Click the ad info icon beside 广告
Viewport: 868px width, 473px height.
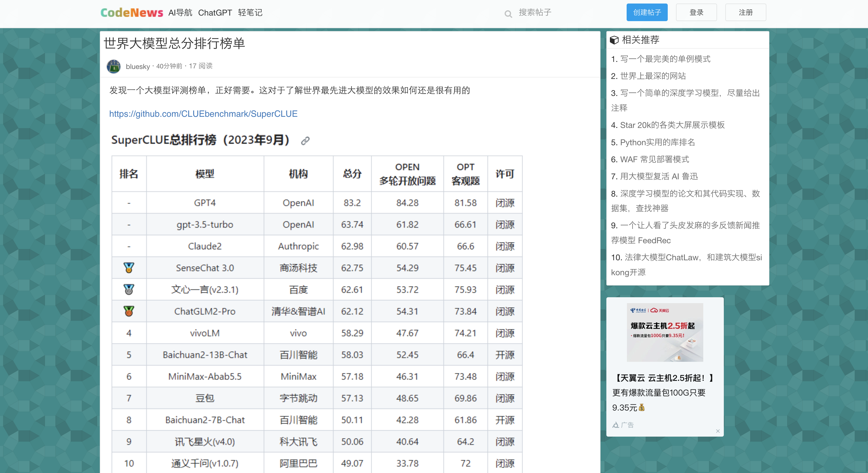(615, 425)
